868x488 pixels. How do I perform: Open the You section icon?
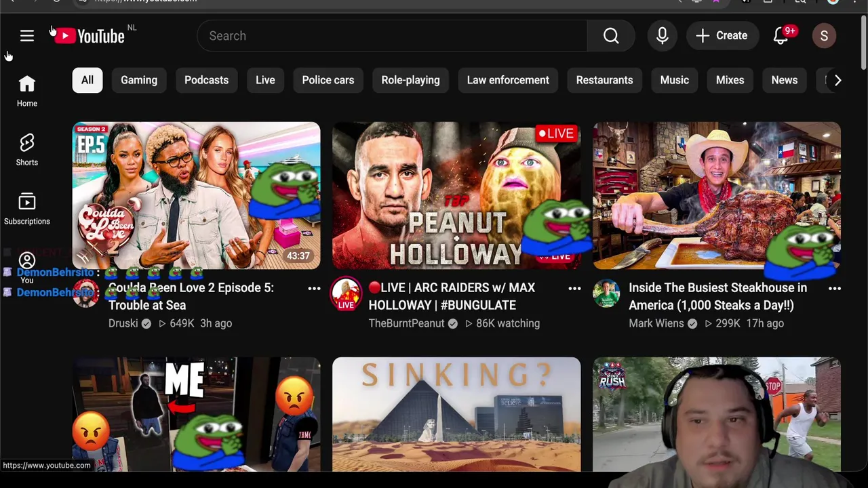[27, 261]
